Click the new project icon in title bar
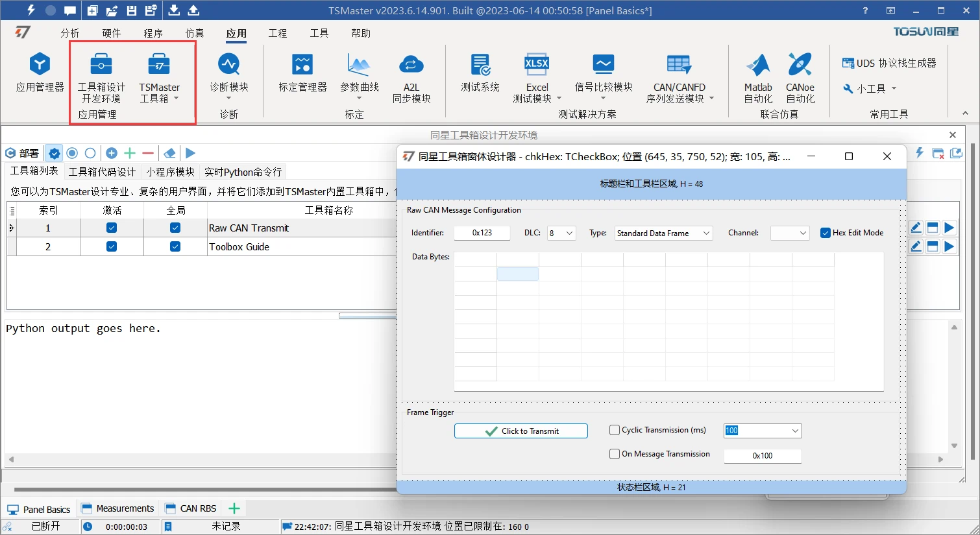Image resolution: width=980 pixels, height=535 pixels. point(92,10)
